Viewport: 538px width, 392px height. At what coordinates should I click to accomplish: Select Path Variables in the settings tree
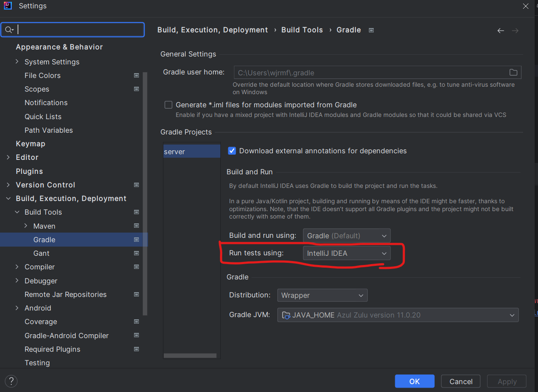49,130
